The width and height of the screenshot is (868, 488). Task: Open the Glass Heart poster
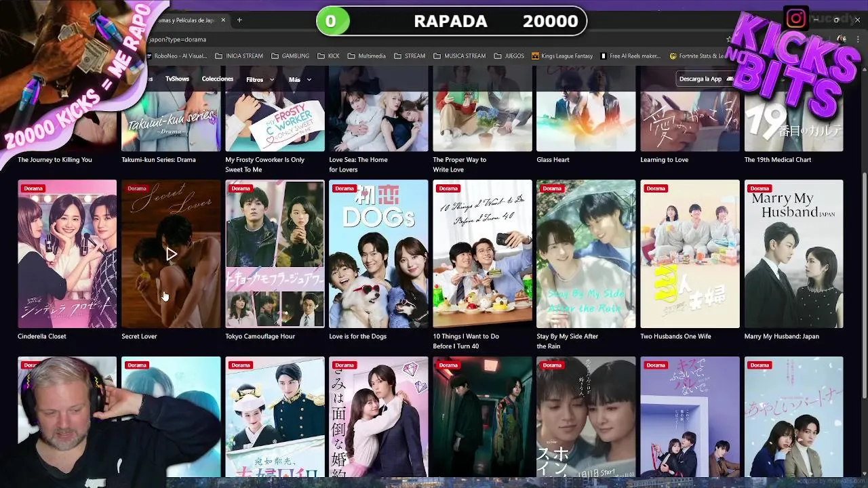(x=586, y=110)
